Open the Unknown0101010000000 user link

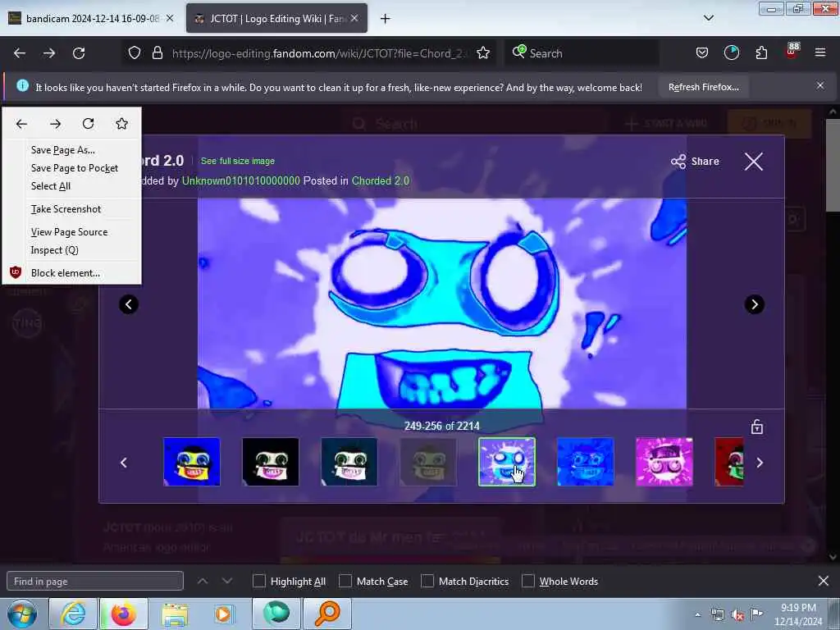(x=241, y=180)
